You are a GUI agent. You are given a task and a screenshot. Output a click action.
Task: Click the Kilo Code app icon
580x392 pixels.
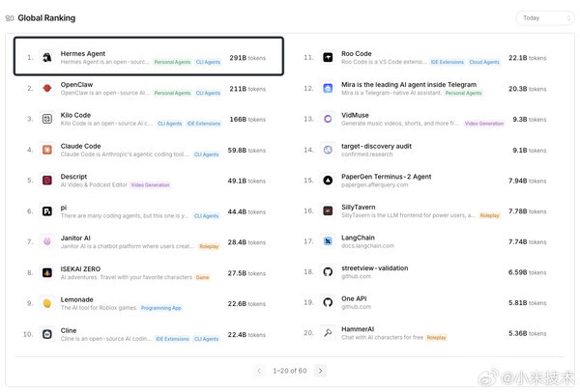47,119
